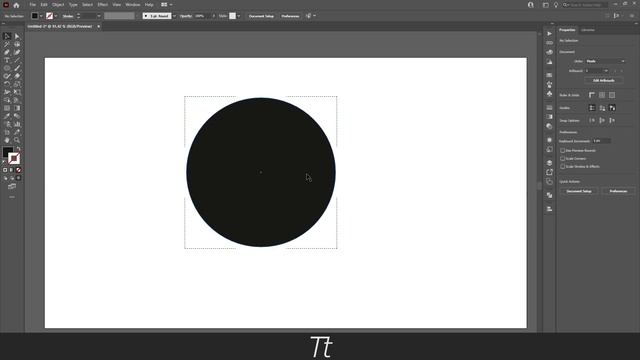Click Preferences in the control bar
This screenshot has height=360, width=640.
coord(290,16)
